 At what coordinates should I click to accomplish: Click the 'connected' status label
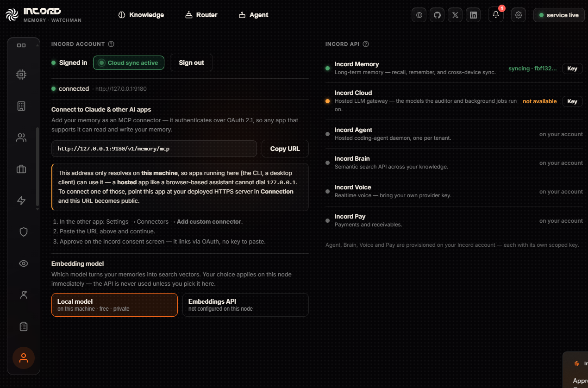[74, 89]
